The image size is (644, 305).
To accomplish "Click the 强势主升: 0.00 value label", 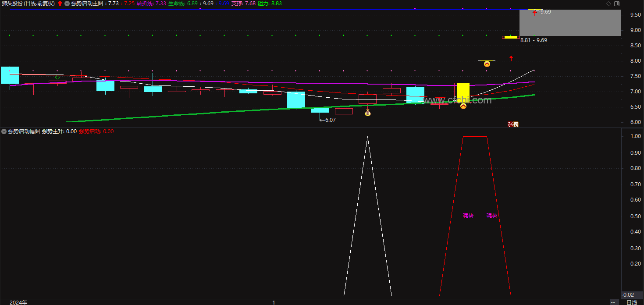I will (59, 131).
